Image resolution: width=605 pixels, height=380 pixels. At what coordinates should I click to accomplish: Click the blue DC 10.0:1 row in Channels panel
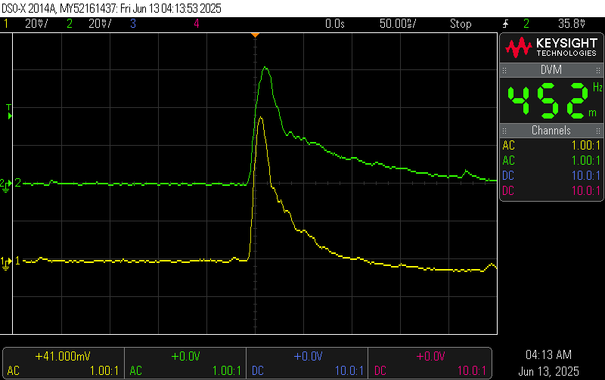point(551,176)
